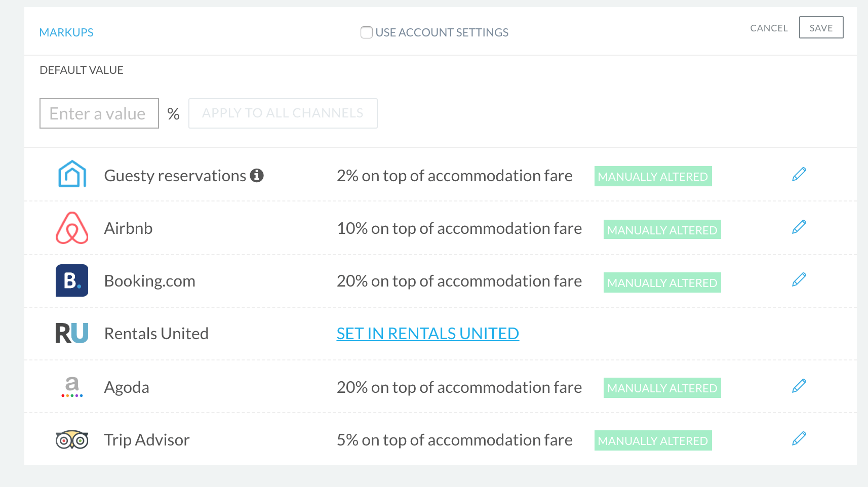Click the Rentals United RU logo
The width and height of the screenshot is (868, 487).
pos(72,333)
